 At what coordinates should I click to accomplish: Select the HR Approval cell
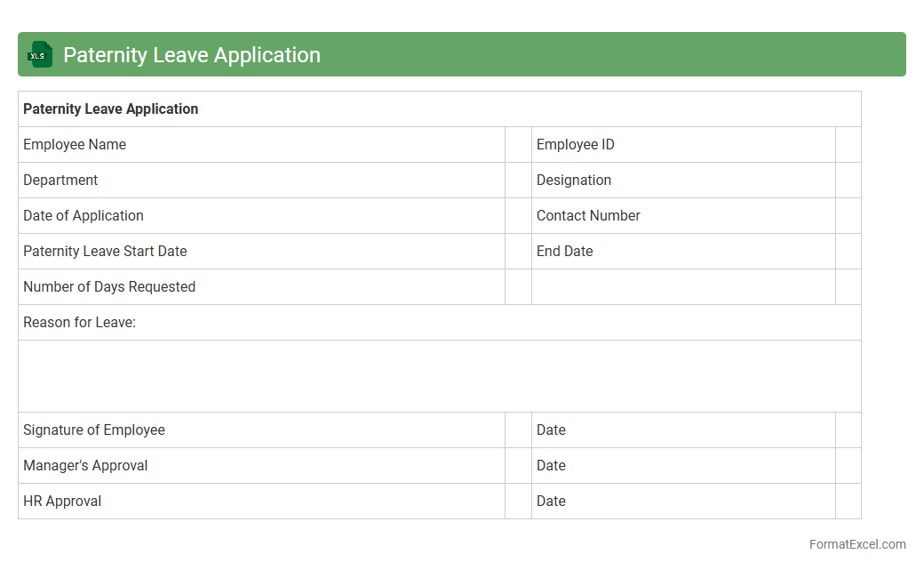[62, 502]
